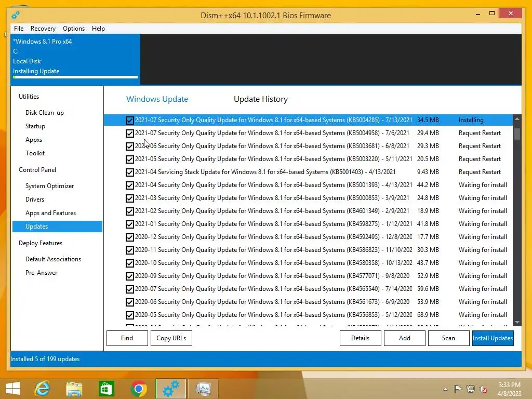Click the Copy URLs button
532x399 pixels.
[x=171, y=338]
